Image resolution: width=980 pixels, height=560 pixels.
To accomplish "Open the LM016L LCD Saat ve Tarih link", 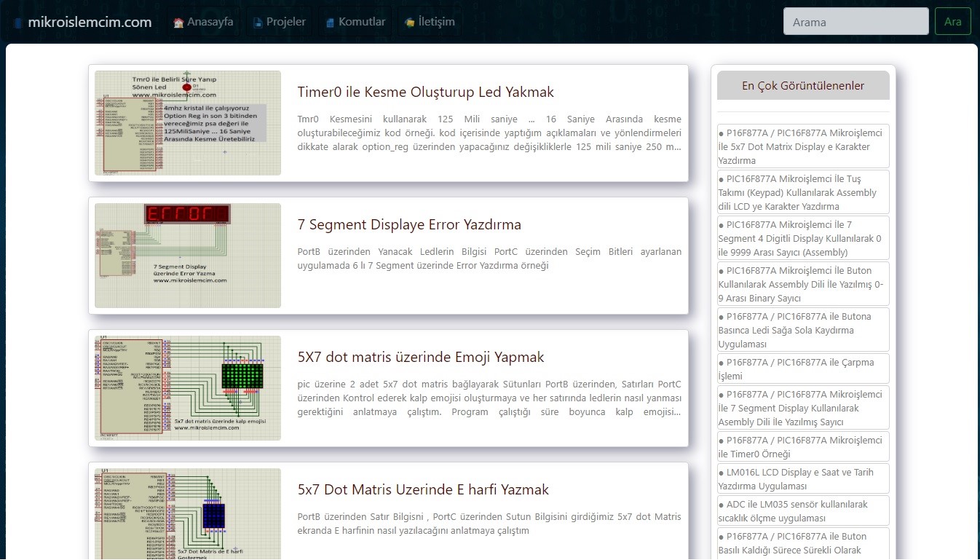I will [x=802, y=479].
